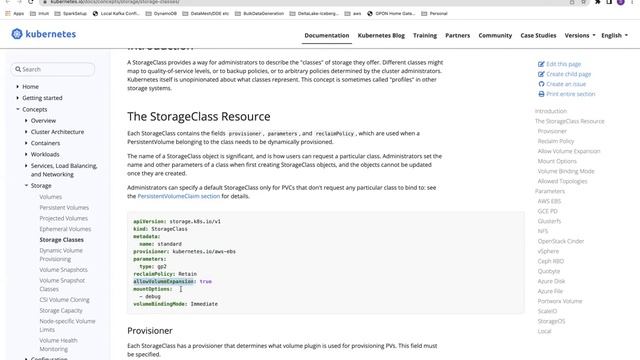Open the Storage Capacity sidebar page
Image resolution: width=640 pixels, height=360 pixels.
(x=61, y=311)
